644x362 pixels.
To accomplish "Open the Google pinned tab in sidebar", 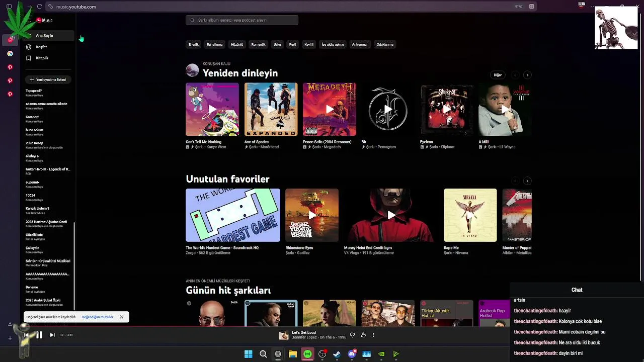I will tap(10, 53).
